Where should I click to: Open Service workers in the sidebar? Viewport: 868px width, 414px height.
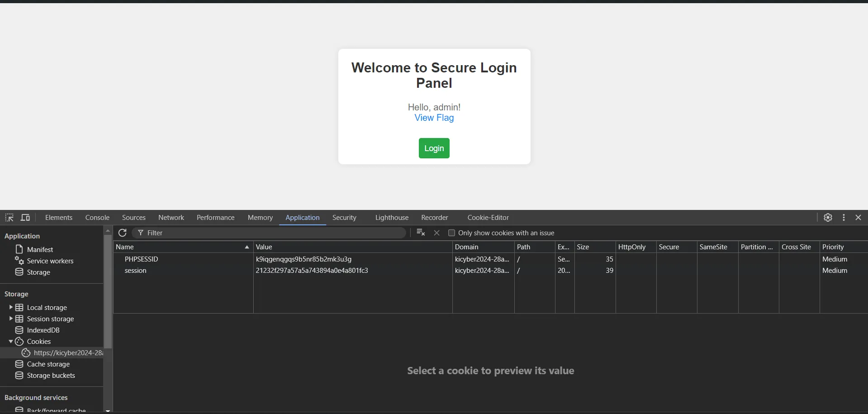click(x=50, y=261)
